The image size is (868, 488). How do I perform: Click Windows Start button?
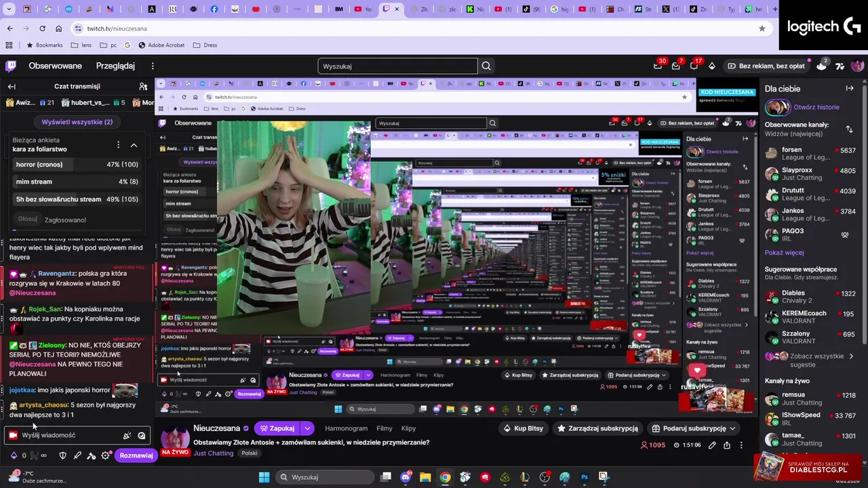[x=264, y=477]
